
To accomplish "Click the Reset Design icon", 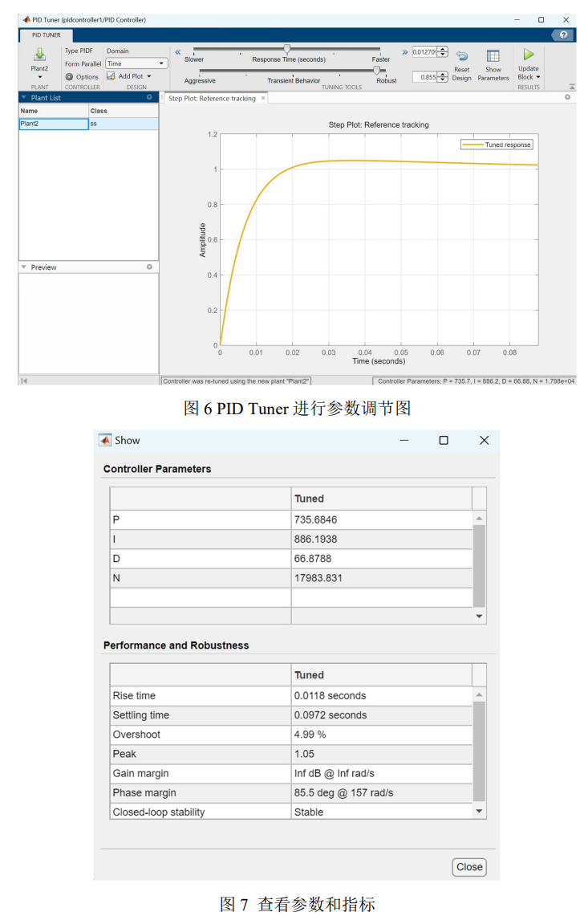I will [462, 56].
